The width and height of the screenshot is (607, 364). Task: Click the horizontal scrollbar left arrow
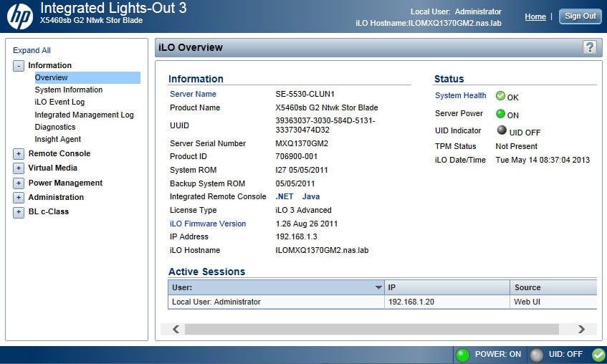(x=176, y=329)
